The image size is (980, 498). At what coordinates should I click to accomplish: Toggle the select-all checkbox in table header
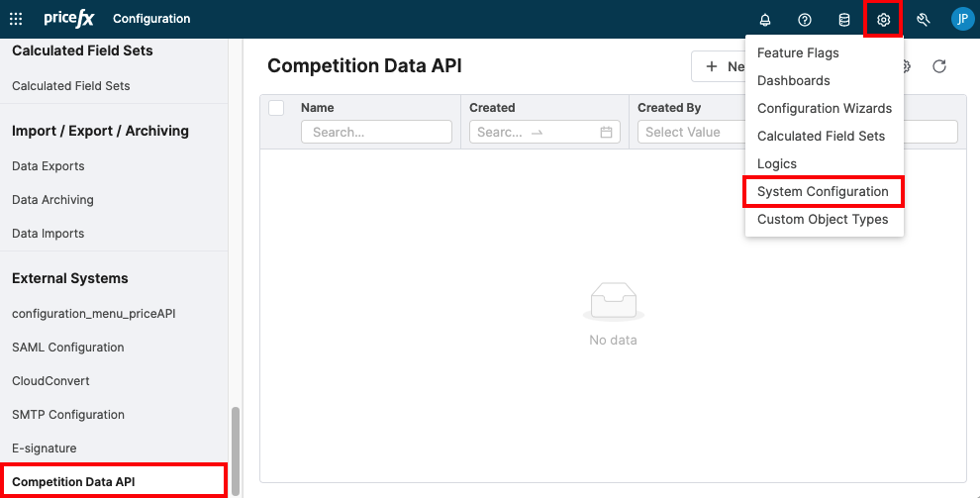(276, 108)
